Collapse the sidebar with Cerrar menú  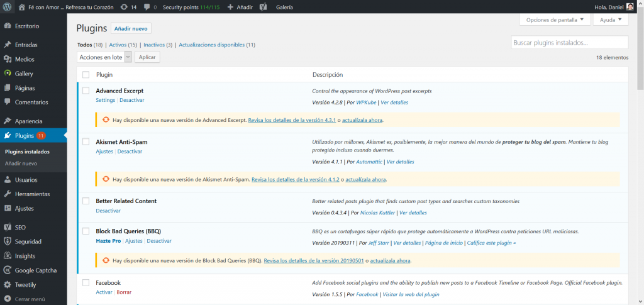pos(30,299)
